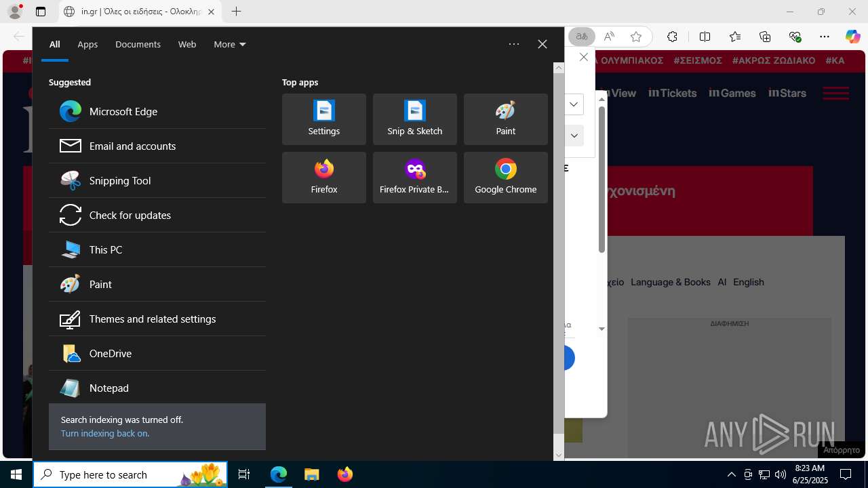Switch to the All search tab
The height and width of the screenshot is (488, 868).
55,44
